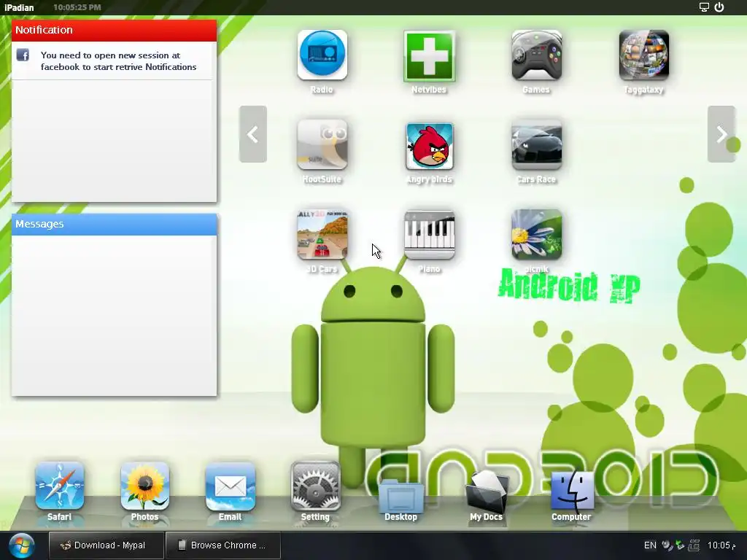
Task: Start the Angry Birds game
Action: (x=429, y=146)
